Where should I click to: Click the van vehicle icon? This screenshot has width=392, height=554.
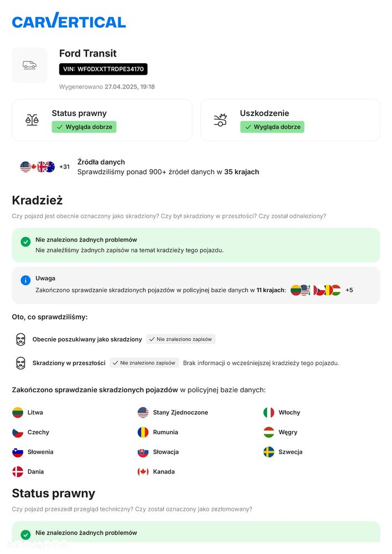coord(29,65)
